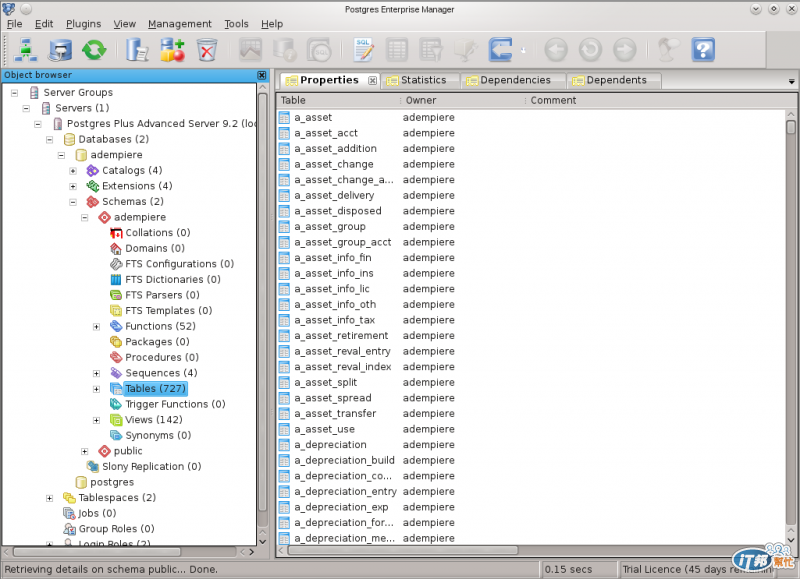The image size is (800, 579).
Task: Select Jobs (0) in tree
Action: coord(97,513)
